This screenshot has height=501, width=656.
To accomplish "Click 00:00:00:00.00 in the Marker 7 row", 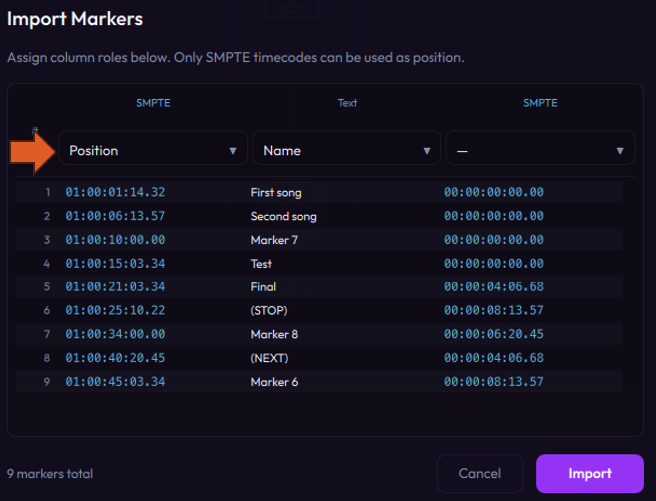I will tap(494, 240).
